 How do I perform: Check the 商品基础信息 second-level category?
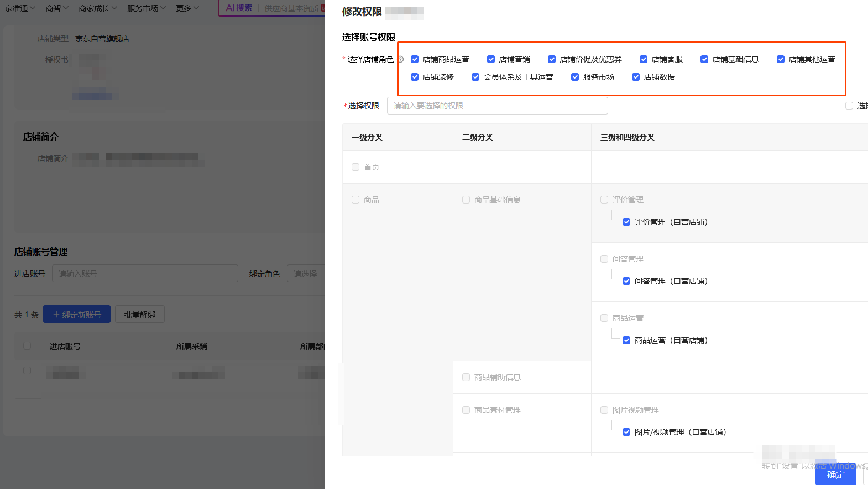point(466,200)
